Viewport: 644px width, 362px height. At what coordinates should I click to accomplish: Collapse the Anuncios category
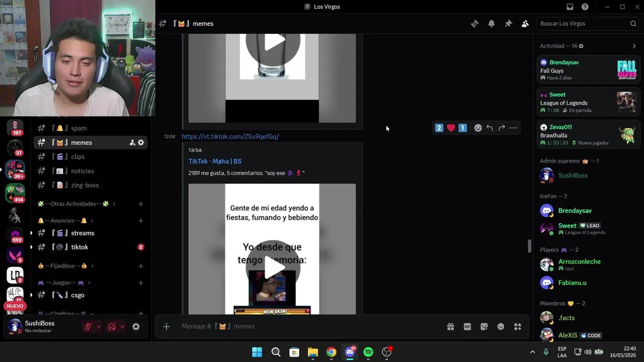point(66,221)
